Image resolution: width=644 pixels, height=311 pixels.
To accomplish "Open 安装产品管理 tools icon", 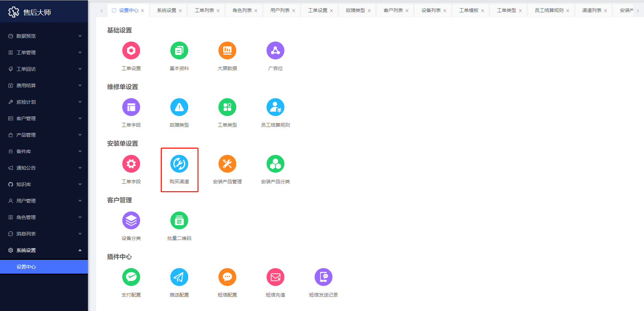I will (227, 164).
